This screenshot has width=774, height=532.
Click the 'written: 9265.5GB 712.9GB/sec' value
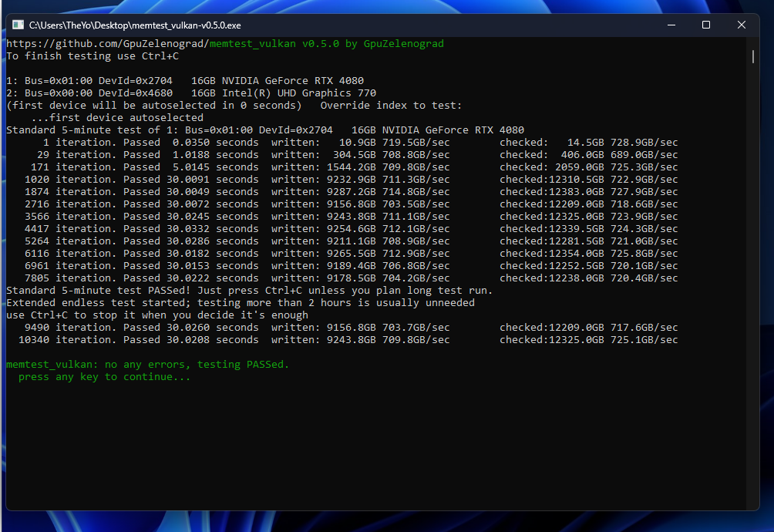point(360,253)
